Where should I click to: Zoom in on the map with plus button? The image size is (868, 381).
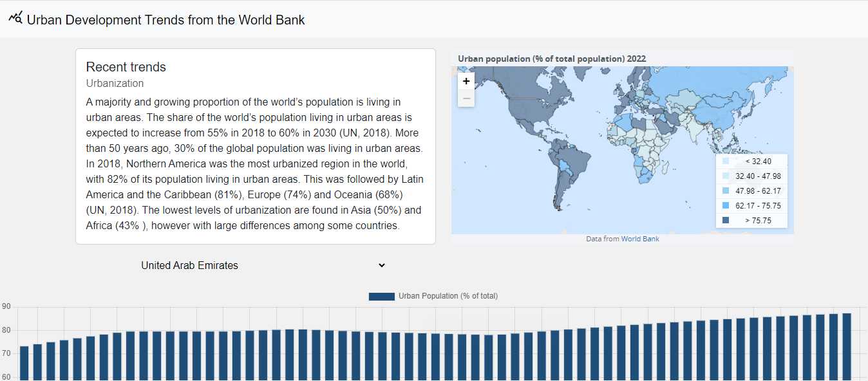point(466,81)
